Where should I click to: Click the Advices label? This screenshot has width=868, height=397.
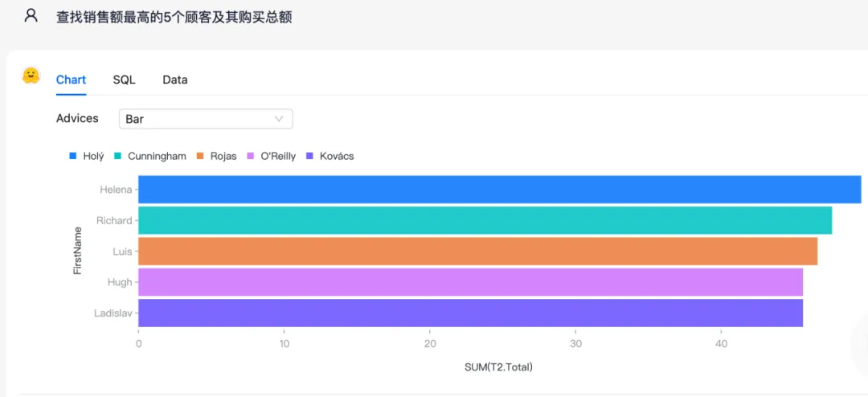77,118
